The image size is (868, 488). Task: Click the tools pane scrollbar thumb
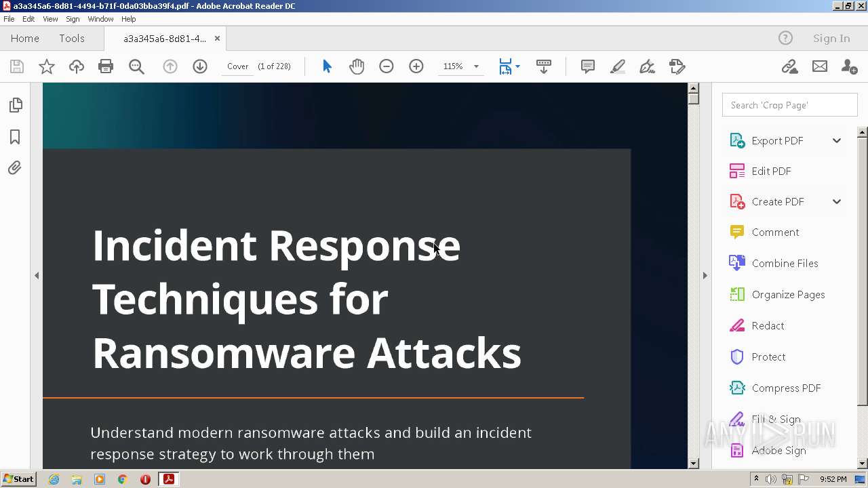tap(863, 271)
